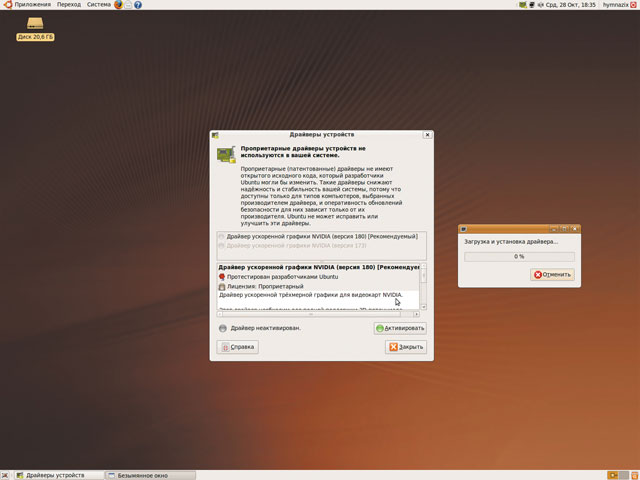Open the 'Переход' menu
The image size is (640, 480).
(x=69, y=5)
